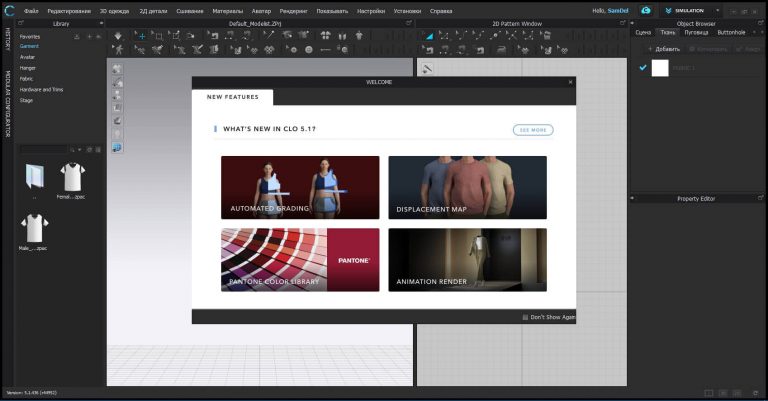
Task: Tick the Don't Show Again checkbox
Action: [x=525, y=317]
